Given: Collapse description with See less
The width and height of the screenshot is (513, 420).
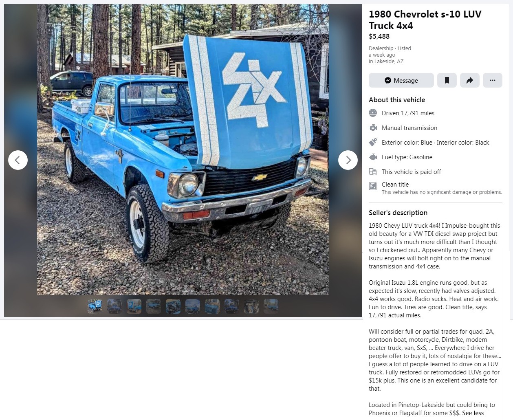Looking at the screenshot, I should (473, 413).
